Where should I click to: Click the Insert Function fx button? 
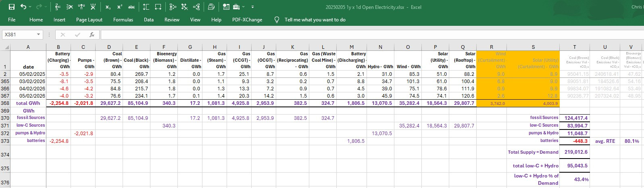pyautogui.click(x=92, y=35)
